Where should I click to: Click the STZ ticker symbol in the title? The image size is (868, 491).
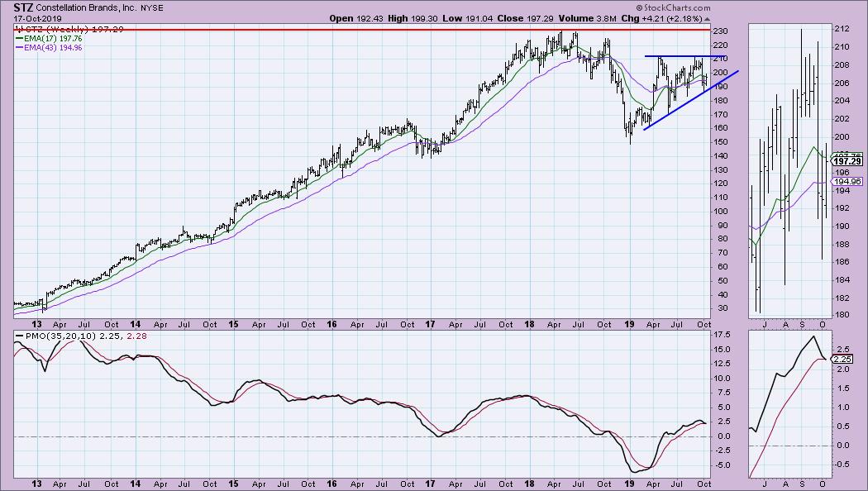[23, 7]
